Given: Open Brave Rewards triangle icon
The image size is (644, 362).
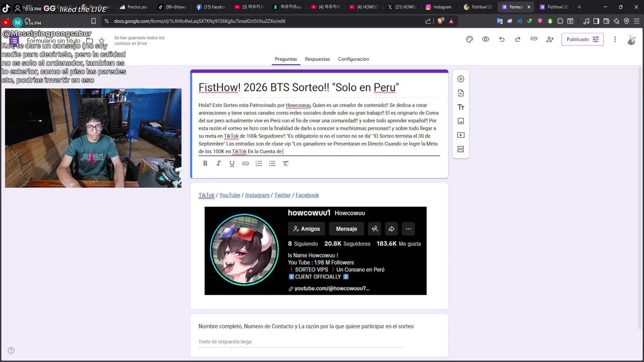Looking at the screenshot, I should pos(451,21).
